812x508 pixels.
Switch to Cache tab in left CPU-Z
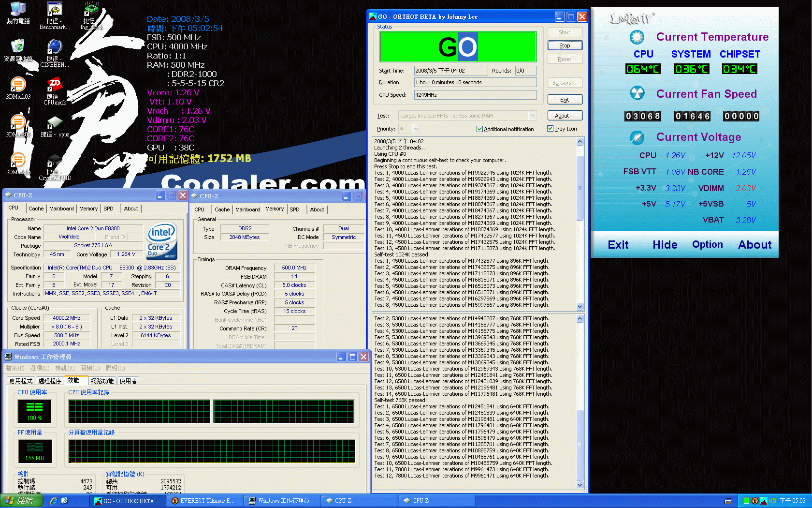click(x=36, y=209)
